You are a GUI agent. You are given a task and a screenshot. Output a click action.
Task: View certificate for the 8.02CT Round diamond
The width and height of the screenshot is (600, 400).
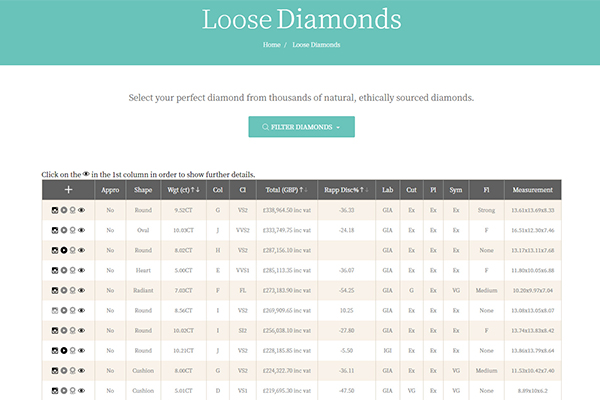pyautogui.click(x=73, y=250)
